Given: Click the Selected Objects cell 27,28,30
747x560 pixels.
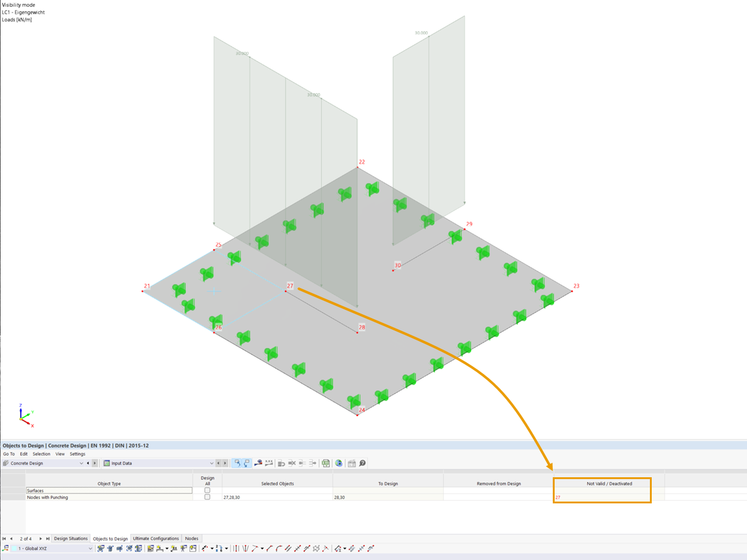Looking at the screenshot, I should (x=277, y=497).
